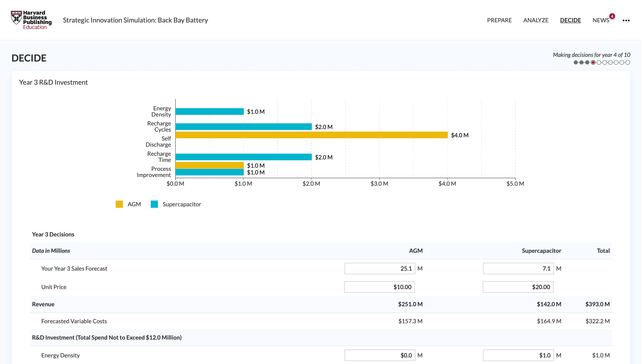This screenshot has height=364, width=642.
Task: Open the three-dots overflow menu
Action: (626, 20)
